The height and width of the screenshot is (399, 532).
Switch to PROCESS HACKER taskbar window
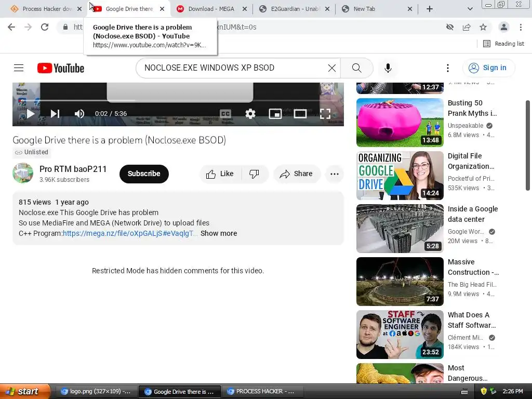262,392
